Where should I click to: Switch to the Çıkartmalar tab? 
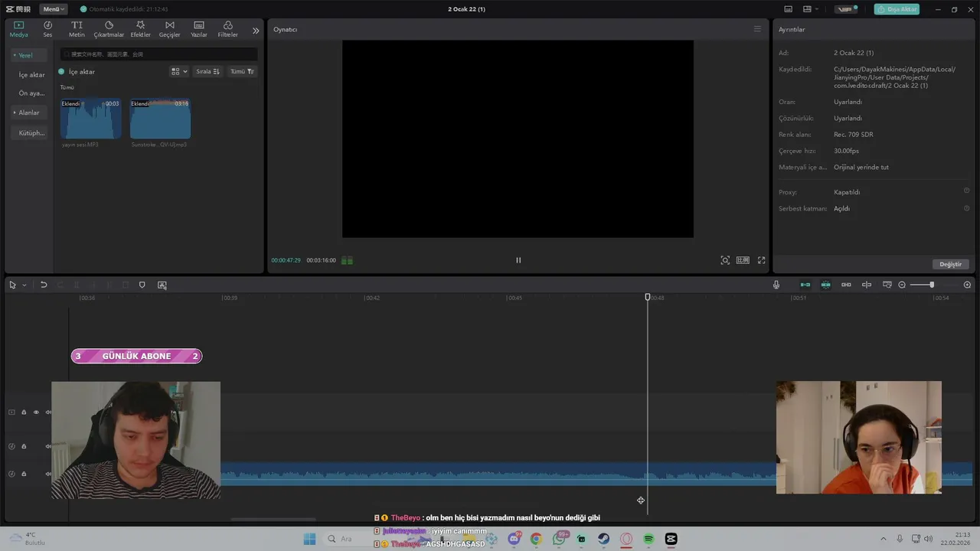[x=109, y=29]
